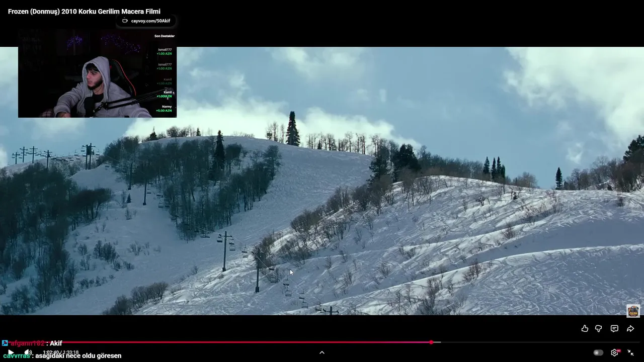Click the Son Destekler heading in overlay
This screenshot has width=644, height=362.
164,36
